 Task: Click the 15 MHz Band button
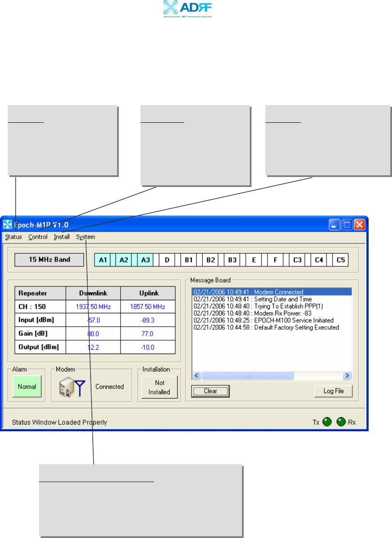49,260
